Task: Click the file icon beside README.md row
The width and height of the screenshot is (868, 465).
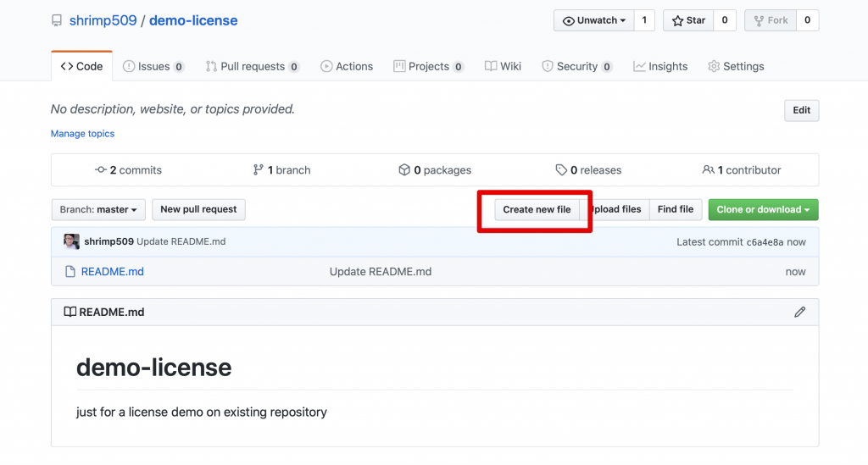Action: pos(70,272)
